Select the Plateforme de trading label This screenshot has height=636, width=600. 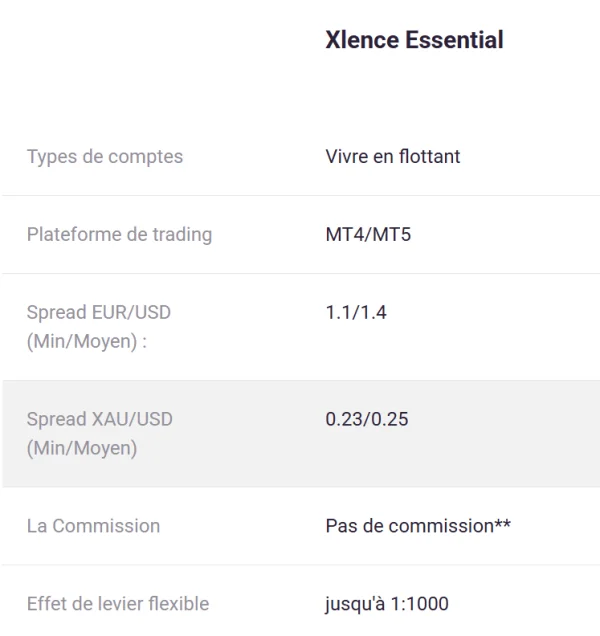click(x=119, y=235)
